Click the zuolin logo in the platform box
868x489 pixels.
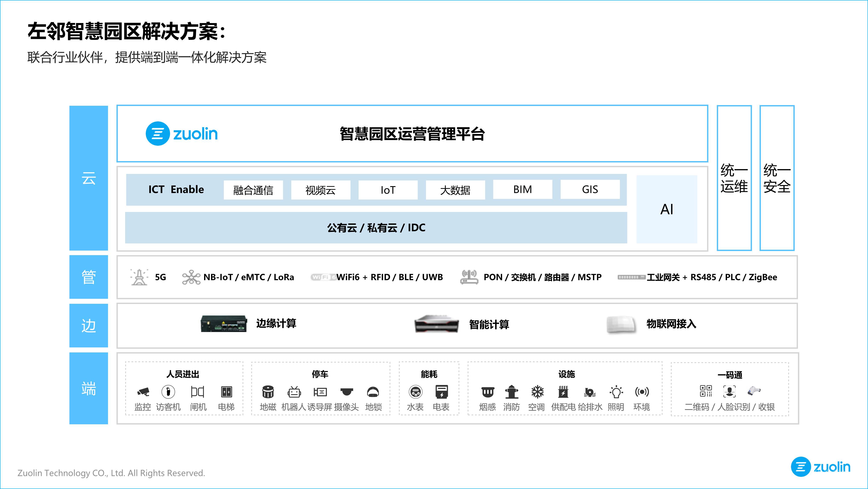(x=182, y=134)
